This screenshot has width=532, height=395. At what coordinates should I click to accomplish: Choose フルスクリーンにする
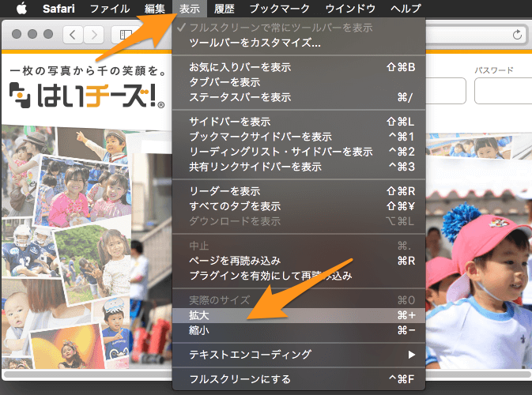pyautogui.click(x=299, y=379)
